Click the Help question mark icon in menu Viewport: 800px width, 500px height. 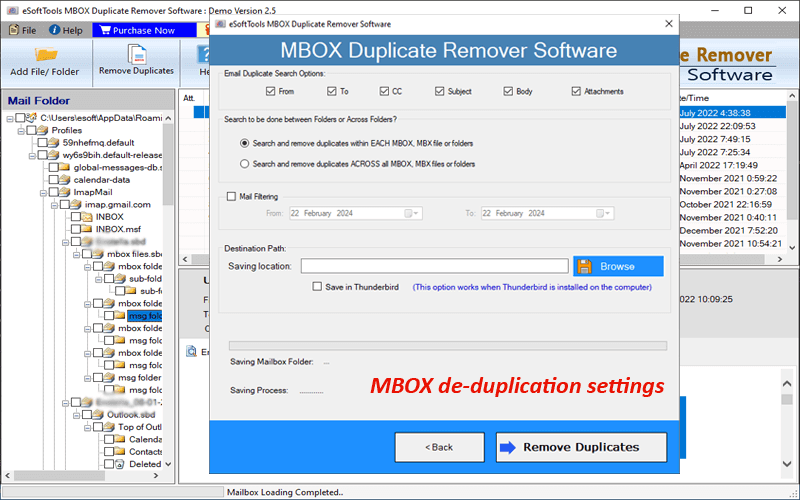(55, 30)
